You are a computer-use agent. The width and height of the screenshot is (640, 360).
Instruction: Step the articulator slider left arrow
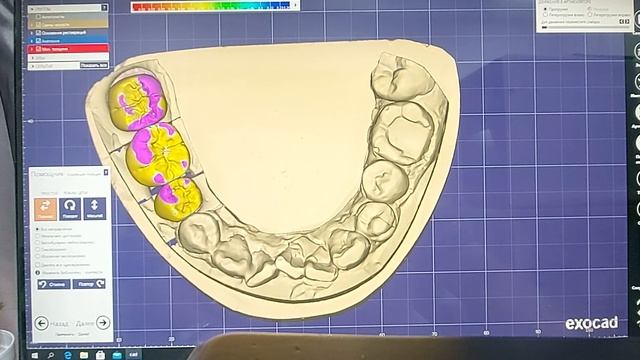621,22
